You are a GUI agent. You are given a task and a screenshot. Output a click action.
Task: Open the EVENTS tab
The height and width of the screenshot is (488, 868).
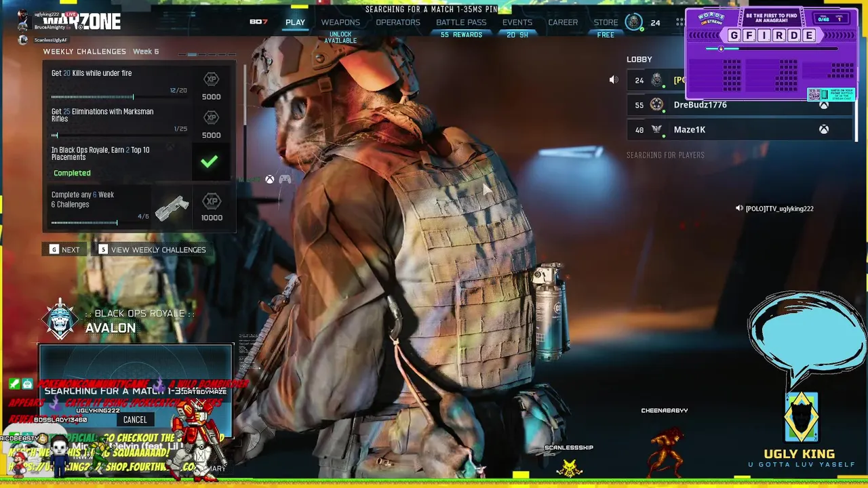517,22
